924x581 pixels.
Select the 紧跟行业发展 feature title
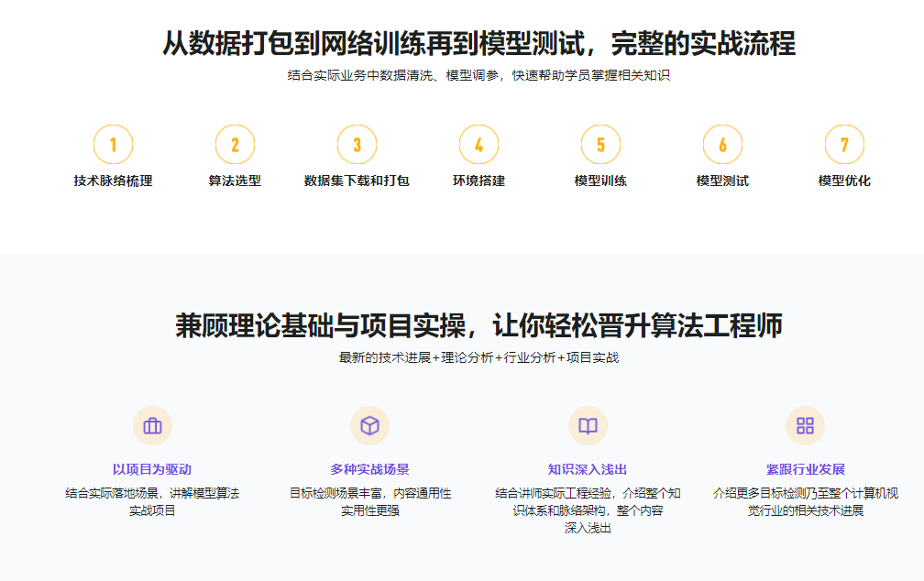805,469
